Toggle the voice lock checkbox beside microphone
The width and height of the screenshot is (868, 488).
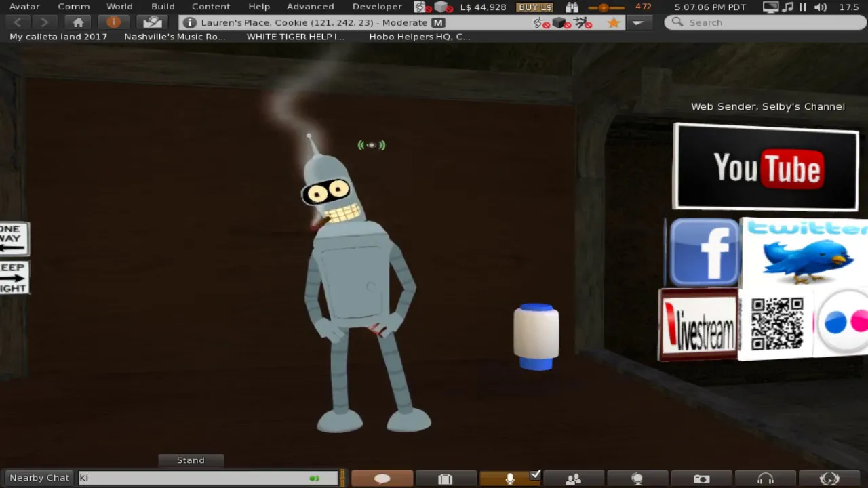coord(535,475)
